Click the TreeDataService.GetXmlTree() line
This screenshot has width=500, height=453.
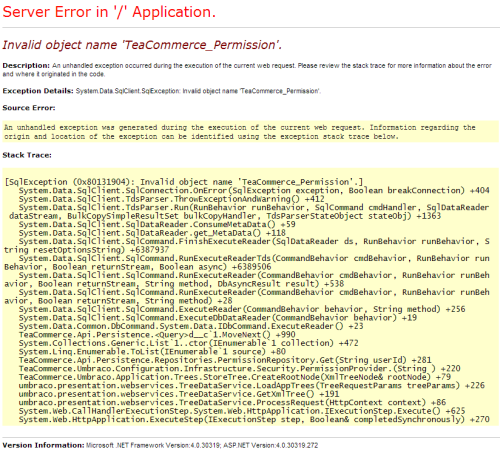pyautogui.click(x=179, y=394)
